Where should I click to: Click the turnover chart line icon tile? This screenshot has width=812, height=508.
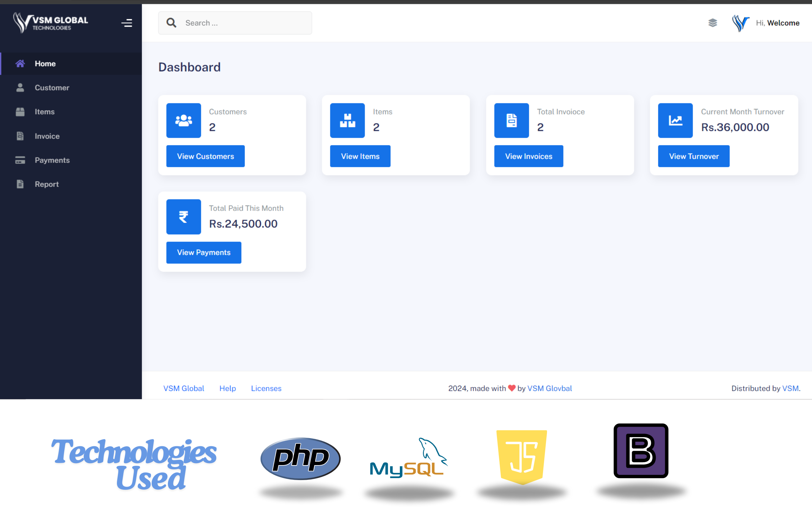675,120
